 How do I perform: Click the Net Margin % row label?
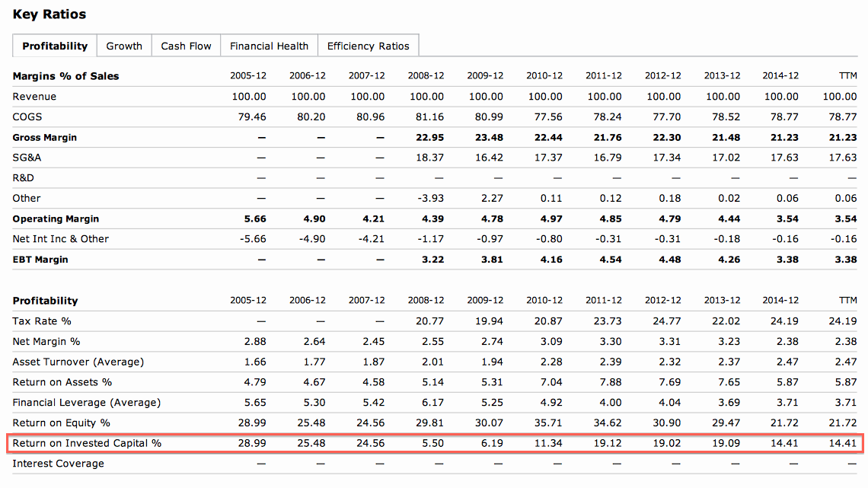[x=46, y=342]
